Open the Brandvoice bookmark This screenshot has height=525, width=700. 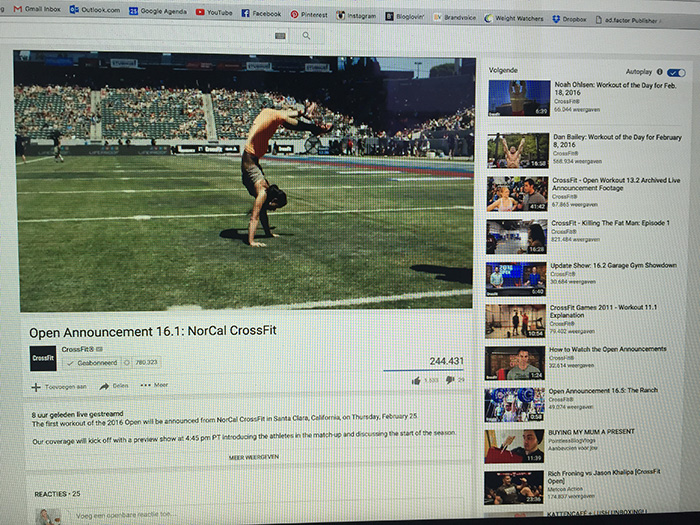pyautogui.click(x=454, y=17)
